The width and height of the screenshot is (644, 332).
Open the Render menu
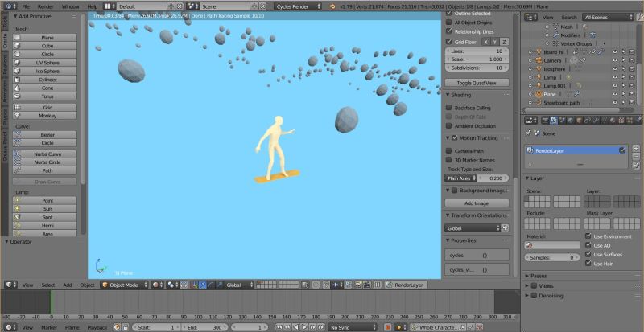[x=46, y=6]
